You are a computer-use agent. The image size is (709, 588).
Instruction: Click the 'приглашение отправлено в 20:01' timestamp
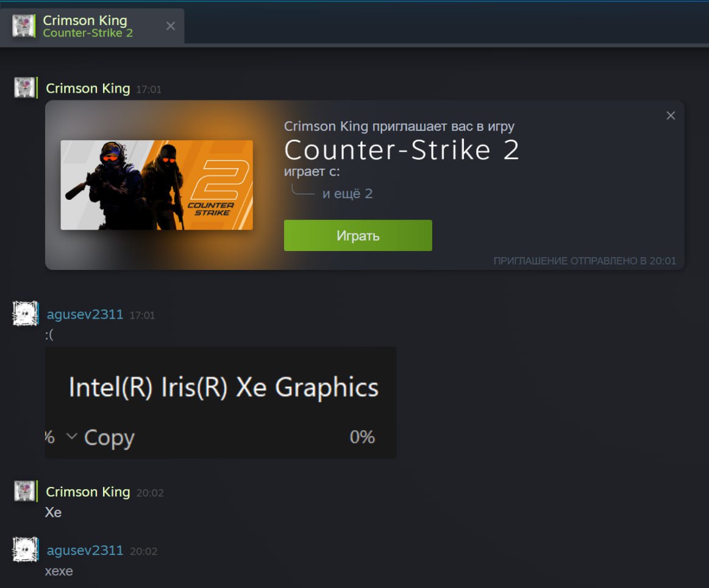[x=584, y=261]
